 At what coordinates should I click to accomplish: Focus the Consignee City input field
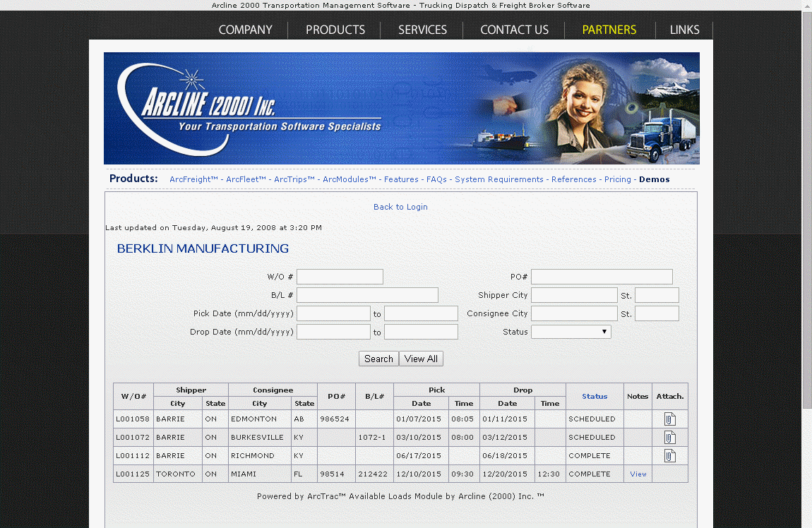[574, 313]
